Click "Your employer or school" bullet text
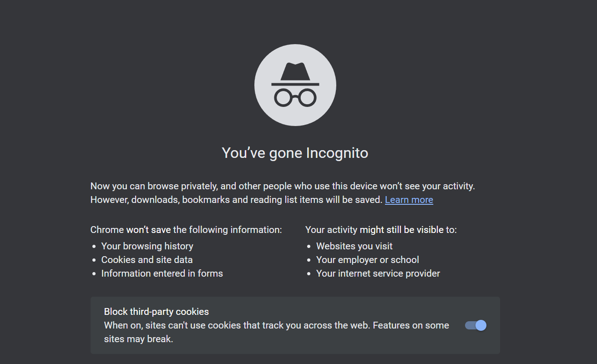This screenshot has width=597, height=364. pyautogui.click(x=368, y=260)
